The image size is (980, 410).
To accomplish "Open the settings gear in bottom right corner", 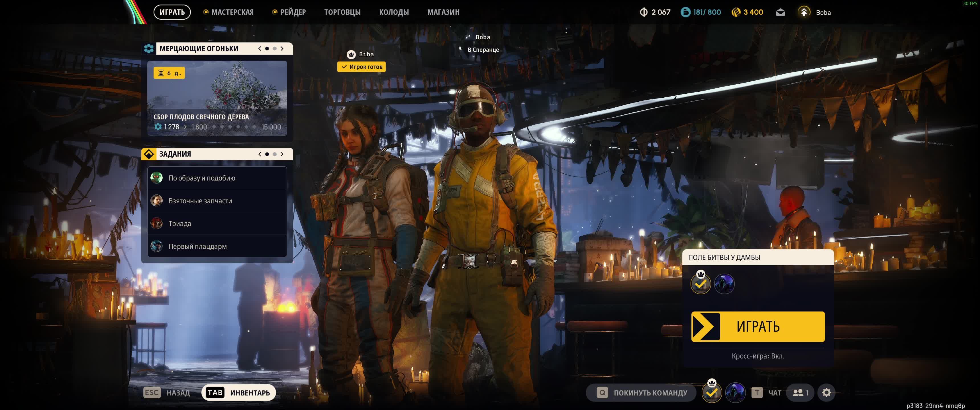I will pyautogui.click(x=826, y=393).
